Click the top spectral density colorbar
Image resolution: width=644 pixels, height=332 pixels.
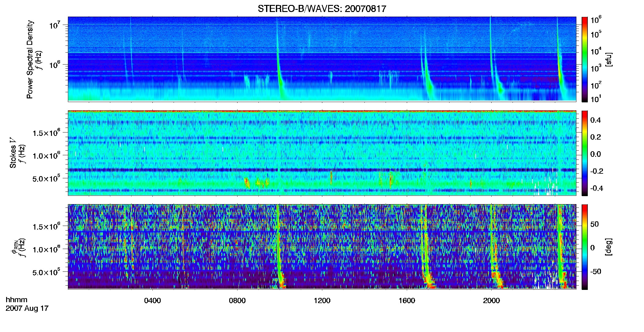(x=585, y=59)
